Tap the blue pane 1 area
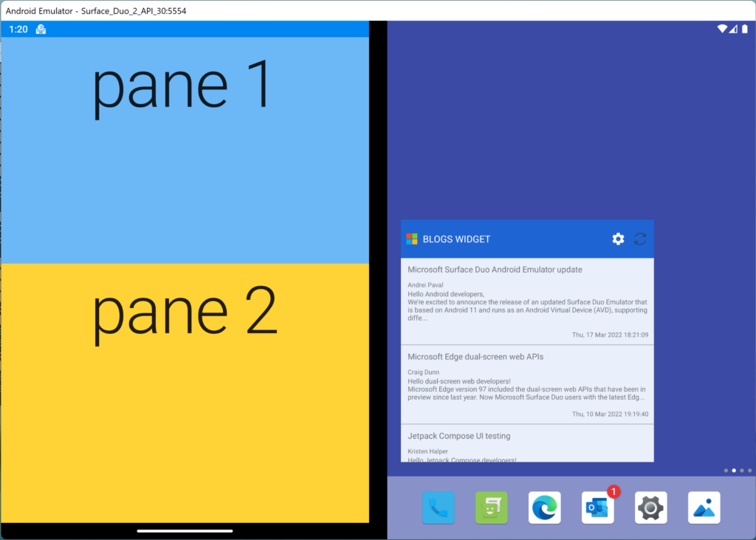The image size is (756, 540). click(185, 170)
